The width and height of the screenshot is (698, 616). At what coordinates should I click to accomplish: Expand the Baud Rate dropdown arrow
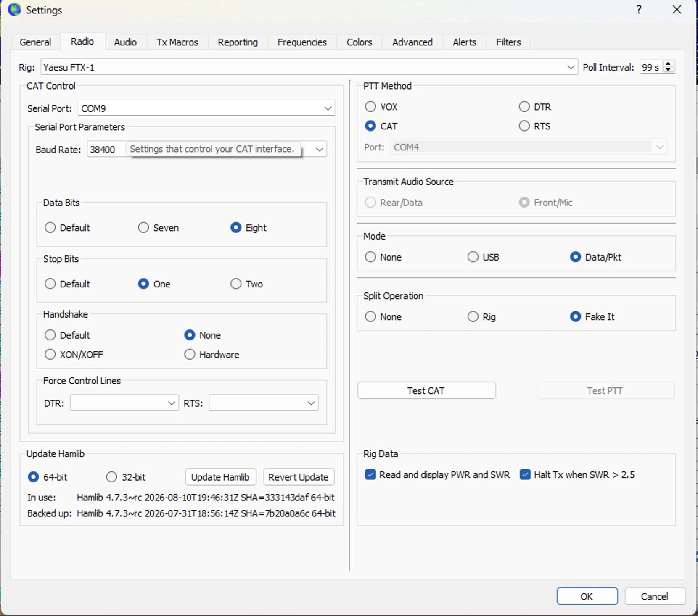click(320, 149)
